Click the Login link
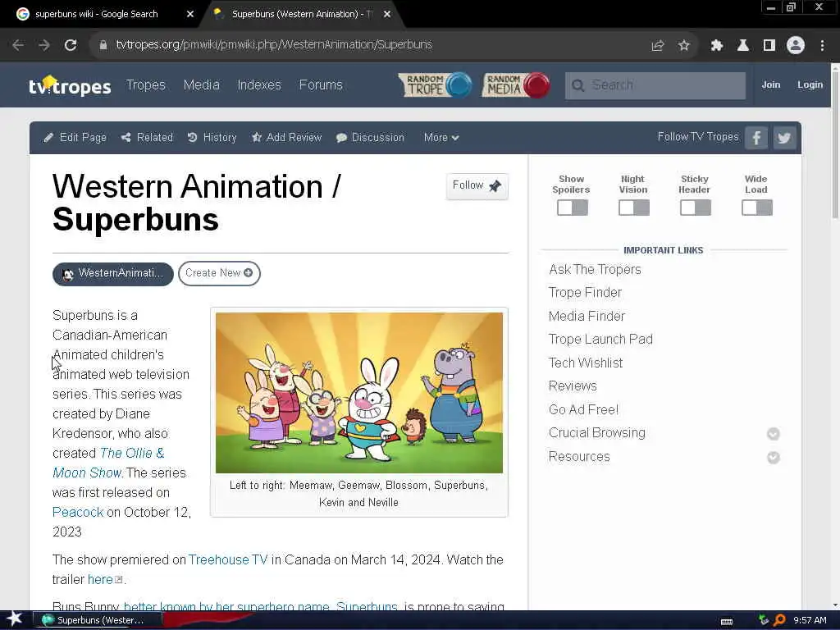The image size is (840, 630). pos(810,84)
